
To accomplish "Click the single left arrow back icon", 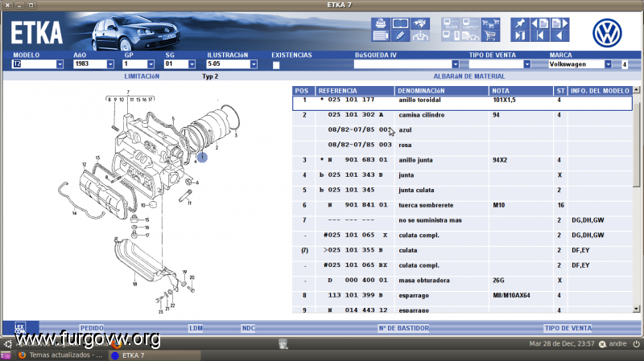I will [559, 35].
